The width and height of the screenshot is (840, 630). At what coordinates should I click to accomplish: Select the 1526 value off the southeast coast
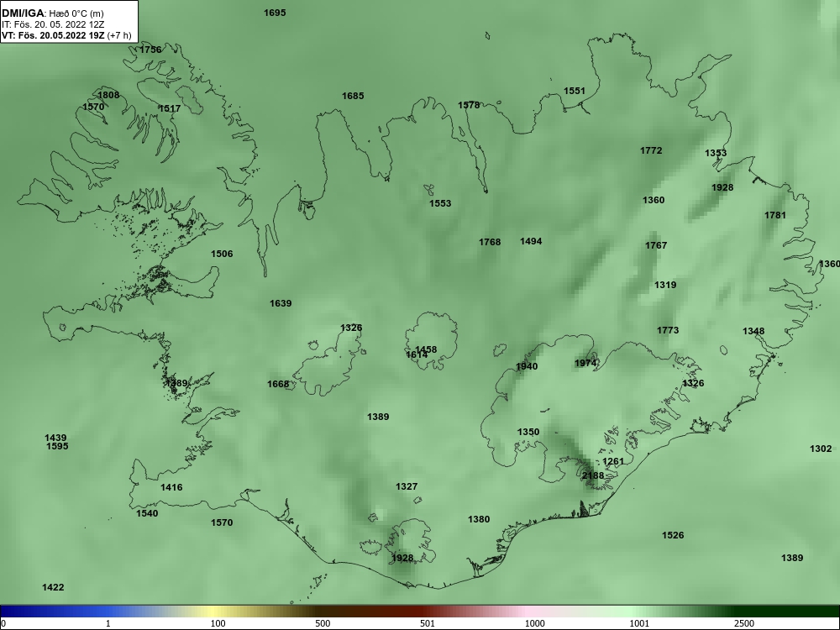[x=673, y=535]
